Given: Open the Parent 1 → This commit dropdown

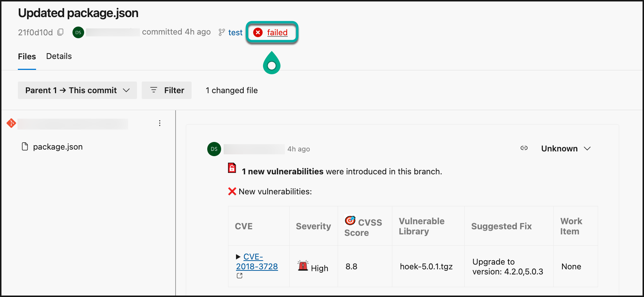Looking at the screenshot, I should pyautogui.click(x=77, y=90).
